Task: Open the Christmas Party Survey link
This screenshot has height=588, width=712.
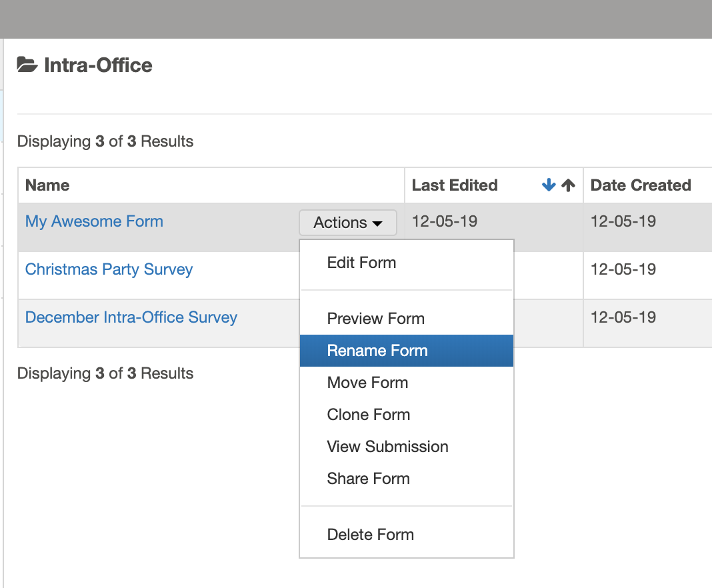Action: tap(109, 269)
